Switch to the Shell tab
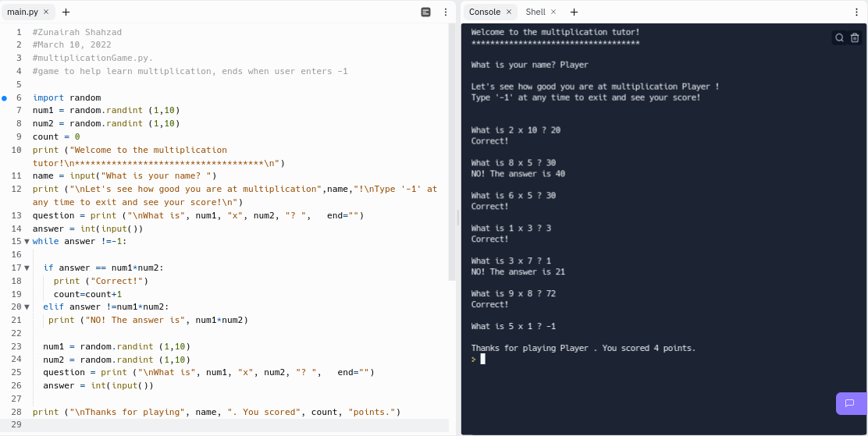This screenshot has height=436, width=868. point(535,12)
